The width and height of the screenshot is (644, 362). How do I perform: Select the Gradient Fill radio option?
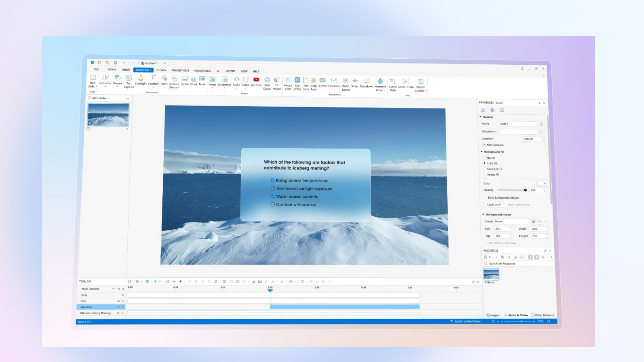pos(485,169)
